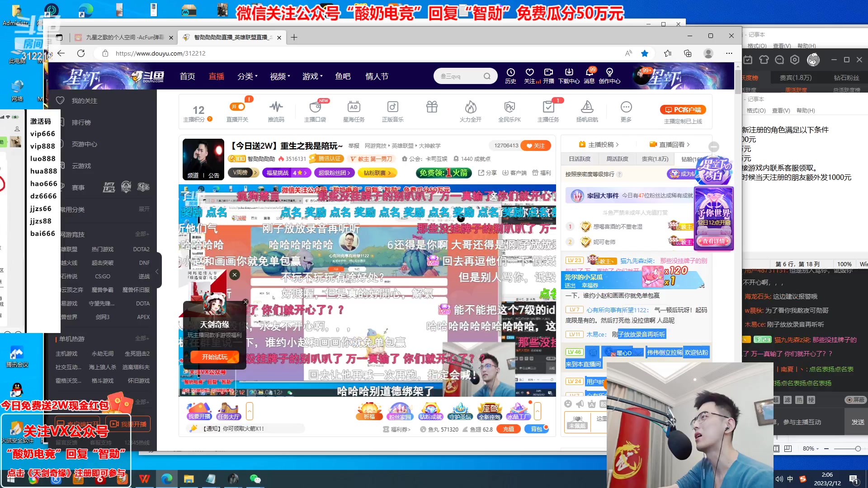Open the 守护圣坛 icon
Viewport: 868px width, 488px height.
pos(460,411)
